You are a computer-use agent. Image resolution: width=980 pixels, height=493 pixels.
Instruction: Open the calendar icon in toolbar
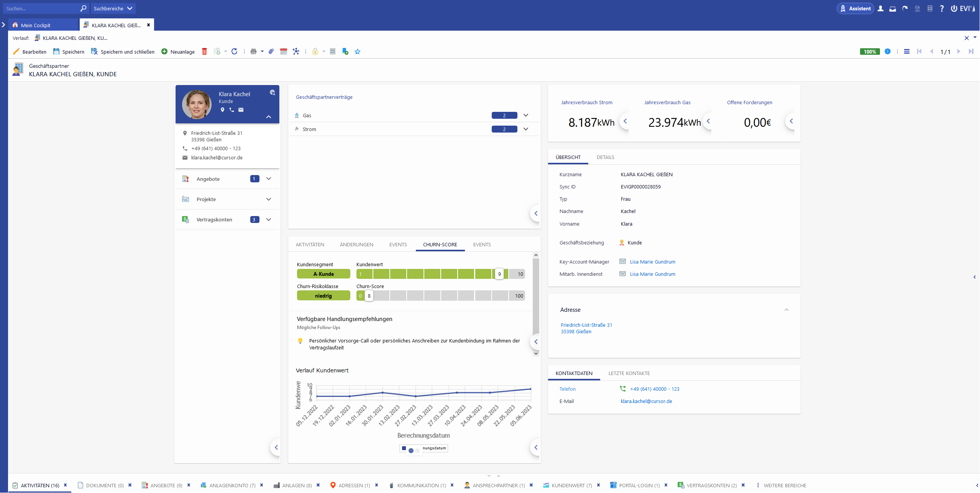coord(284,51)
